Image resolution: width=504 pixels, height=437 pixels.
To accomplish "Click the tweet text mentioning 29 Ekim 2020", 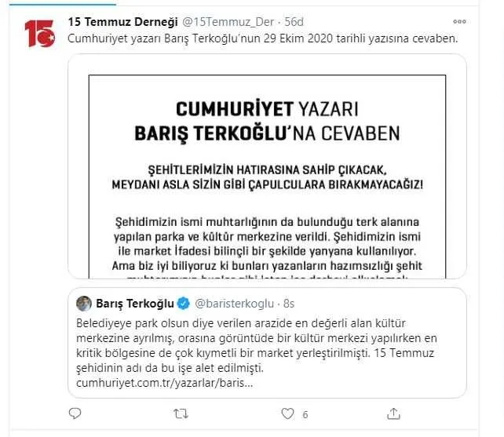I will click(263, 38).
